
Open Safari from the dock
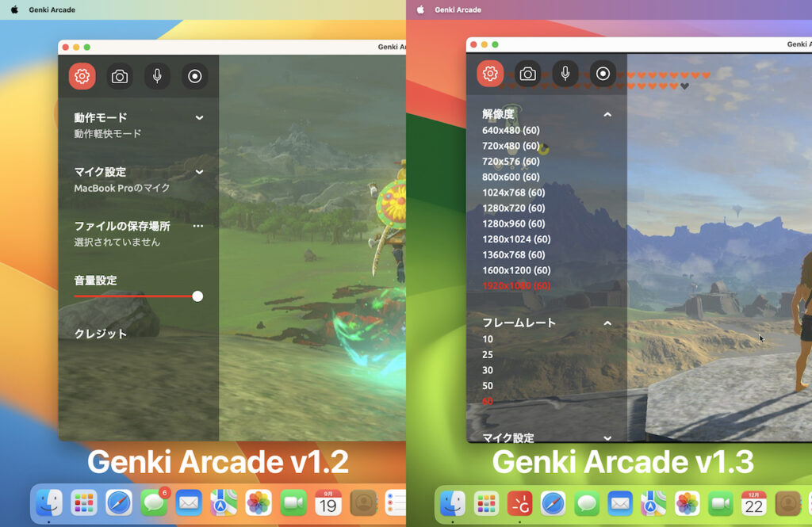click(x=117, y=502)
